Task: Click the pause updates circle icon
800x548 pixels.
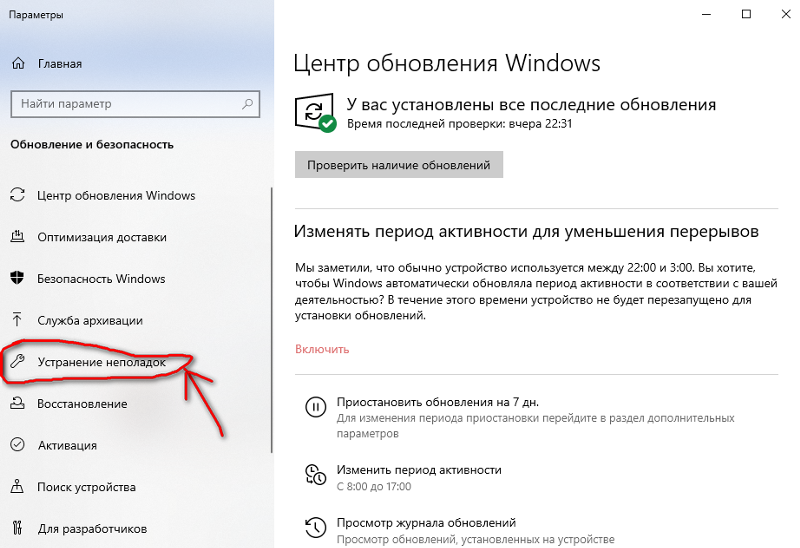Action: [315, 407]
